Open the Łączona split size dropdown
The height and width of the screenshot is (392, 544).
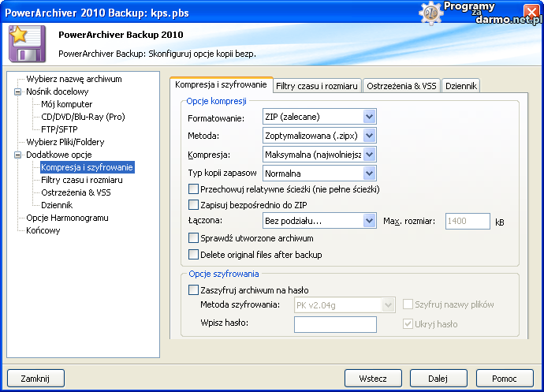coord(369,222)
